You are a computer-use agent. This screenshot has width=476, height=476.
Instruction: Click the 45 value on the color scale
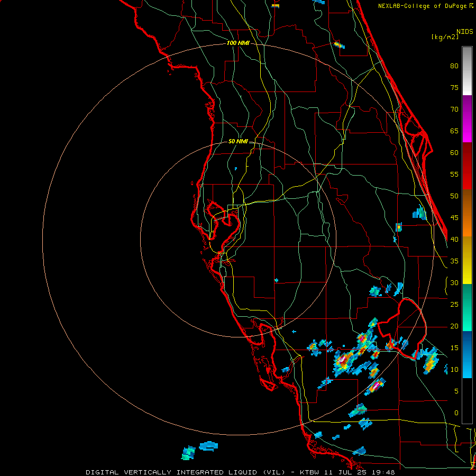[x=454, y=218]
